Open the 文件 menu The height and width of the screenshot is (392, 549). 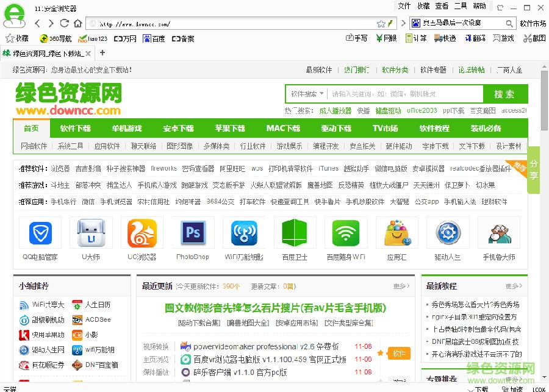click(x=404, y=6)
